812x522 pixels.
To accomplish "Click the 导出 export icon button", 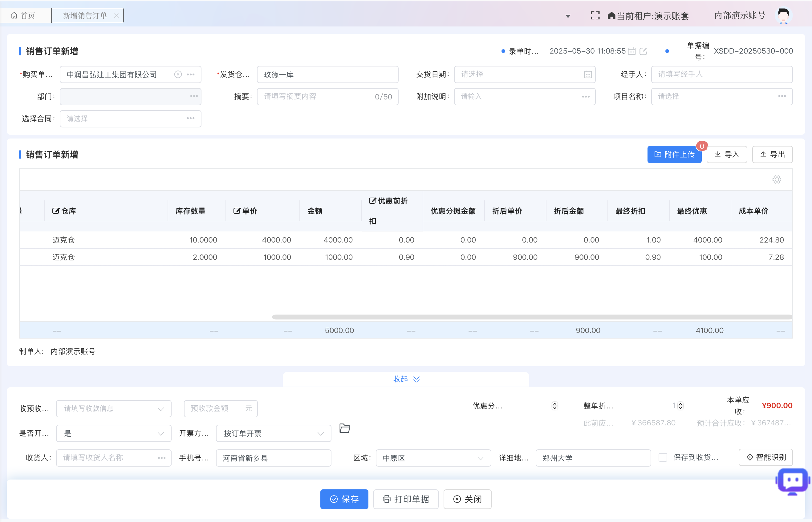I will [x=772, y=154].
